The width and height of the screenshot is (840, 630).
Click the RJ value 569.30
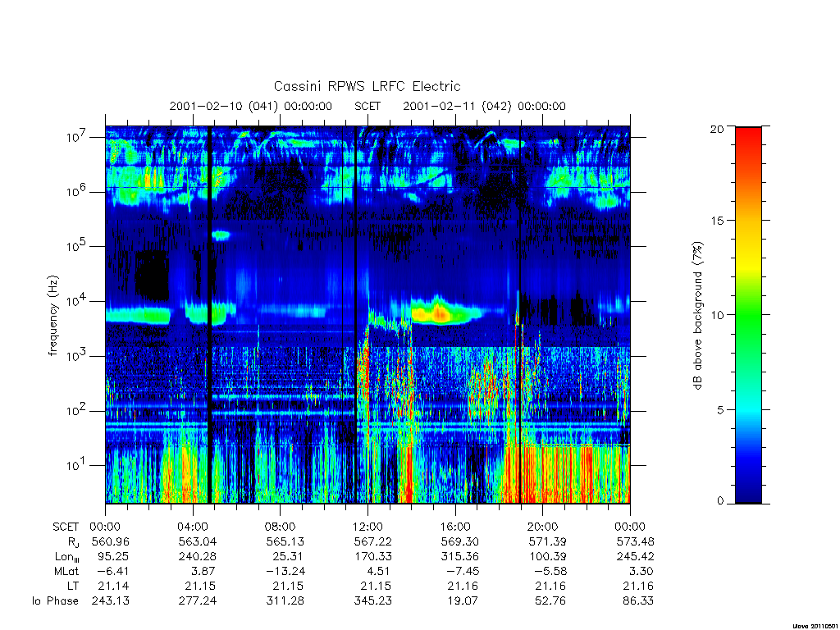[x=460, y=541]
